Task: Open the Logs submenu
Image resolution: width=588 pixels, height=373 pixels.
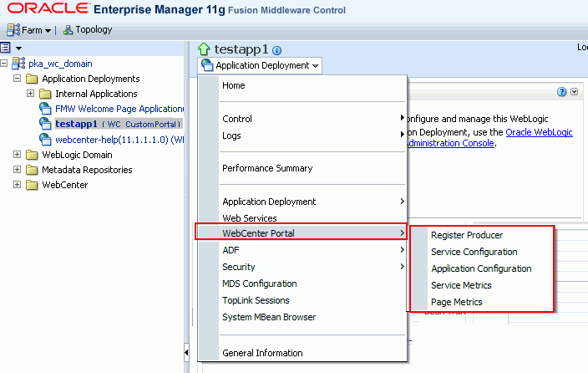Action: (302, 135)
